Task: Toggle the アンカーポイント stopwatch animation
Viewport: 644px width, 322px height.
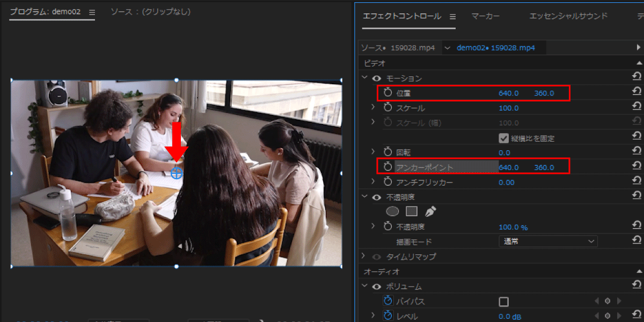Action: (x=388, y=167)
